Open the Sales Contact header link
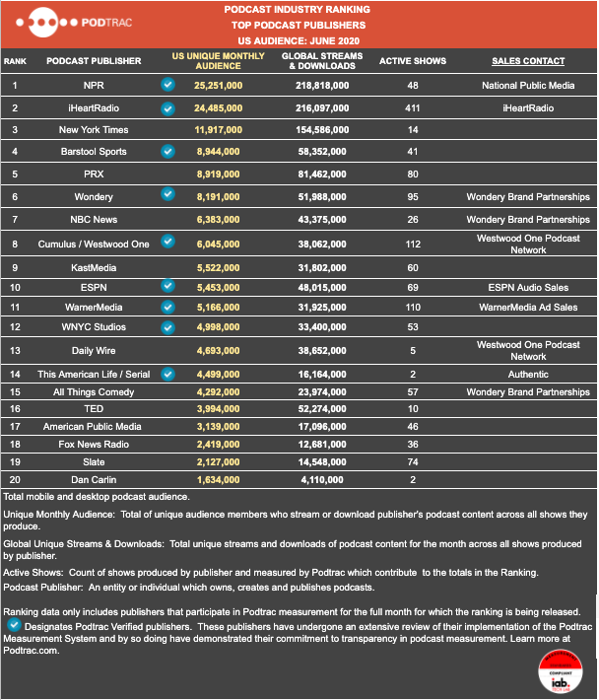599x700 pixels. [x=528, y=61]
